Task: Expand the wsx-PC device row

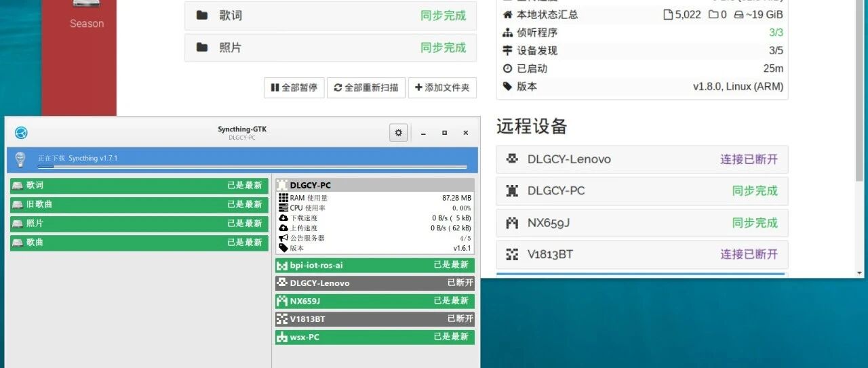Action: 375,337
